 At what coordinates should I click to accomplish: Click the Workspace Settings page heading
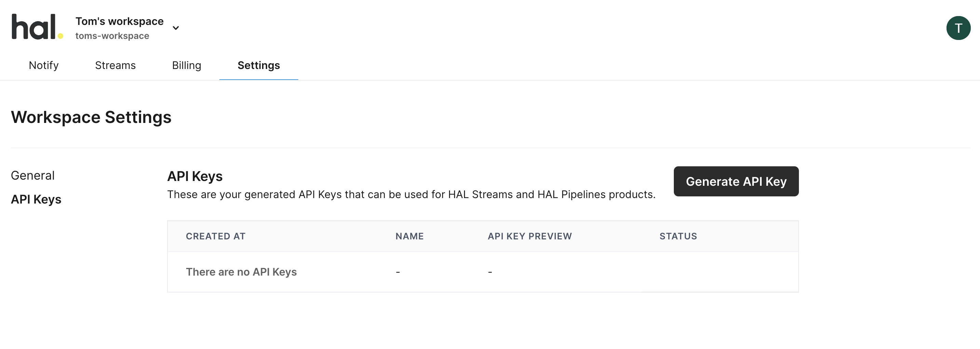point(91,117)
